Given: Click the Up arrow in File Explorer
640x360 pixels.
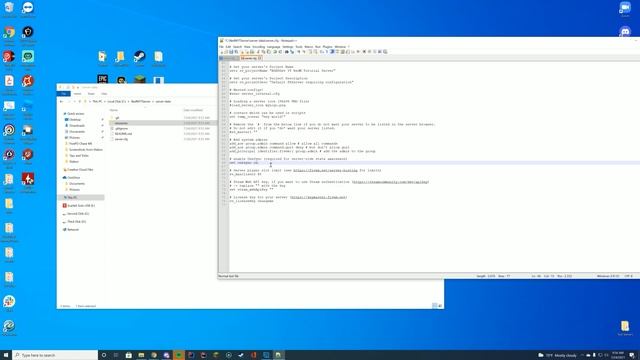Looking at the screenshot, I should (x=80, y=101).
